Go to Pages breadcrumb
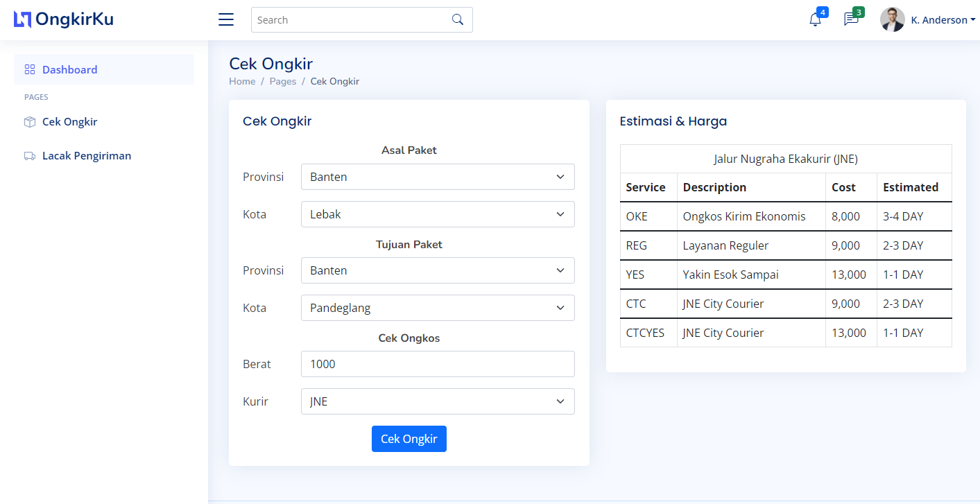This screenshot has height=504, width=980. click(283, 81)
